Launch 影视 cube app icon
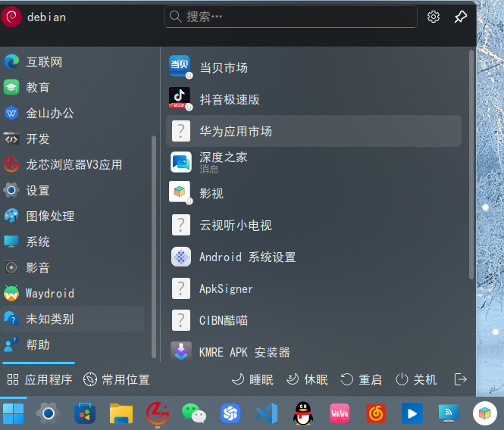This screenshot has height=430, width=504. 180,192
